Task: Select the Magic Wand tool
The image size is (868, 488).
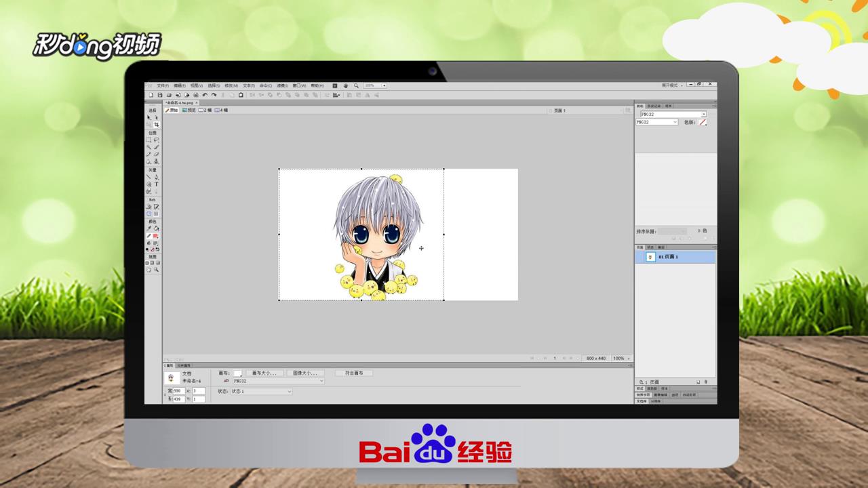Action: pyautogui.click(x=149, y=147)
